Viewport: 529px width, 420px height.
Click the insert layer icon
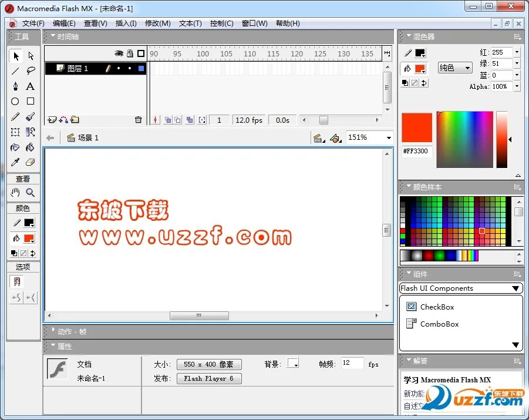pos(52,119)
